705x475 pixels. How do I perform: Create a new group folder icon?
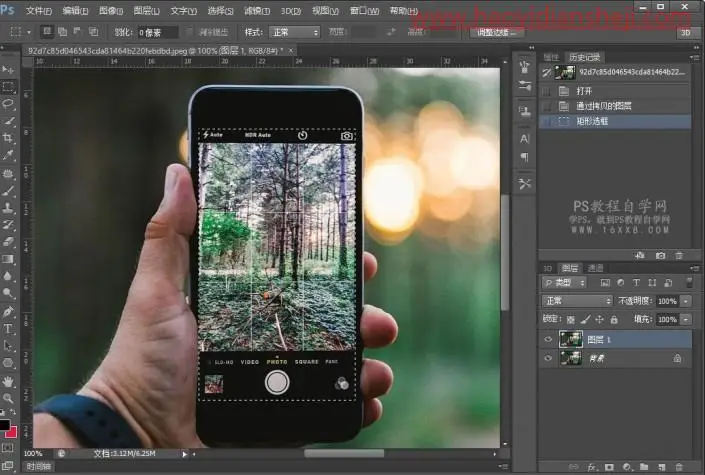(644, 467)
